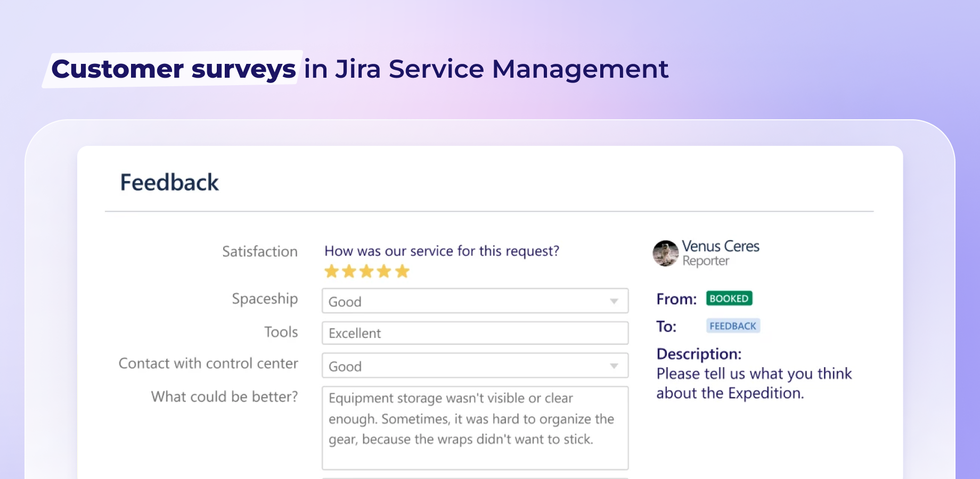Click the fifth satisfaction rating star

(402, 271)
